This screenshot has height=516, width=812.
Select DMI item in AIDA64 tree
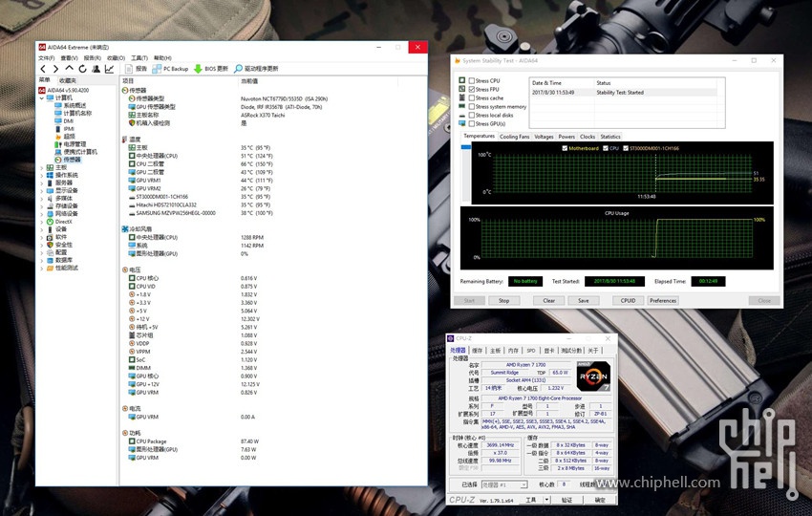coord(64,120)
